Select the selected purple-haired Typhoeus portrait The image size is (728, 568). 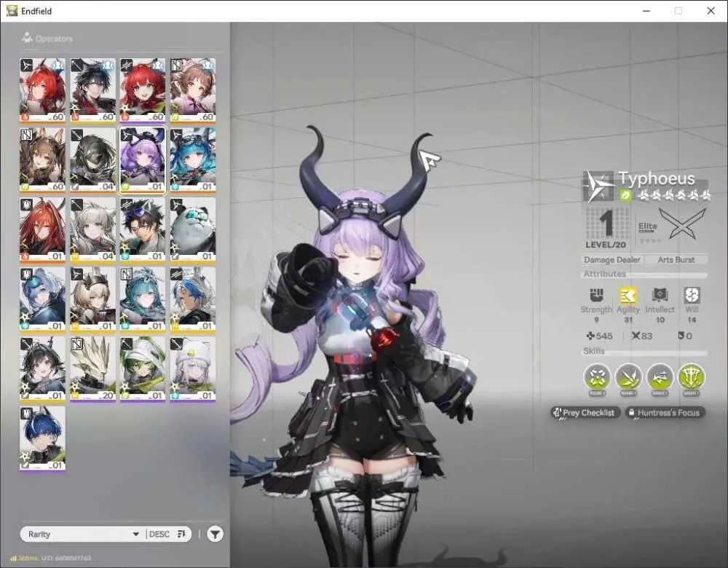pyautogui.click(x=143, y=159)
